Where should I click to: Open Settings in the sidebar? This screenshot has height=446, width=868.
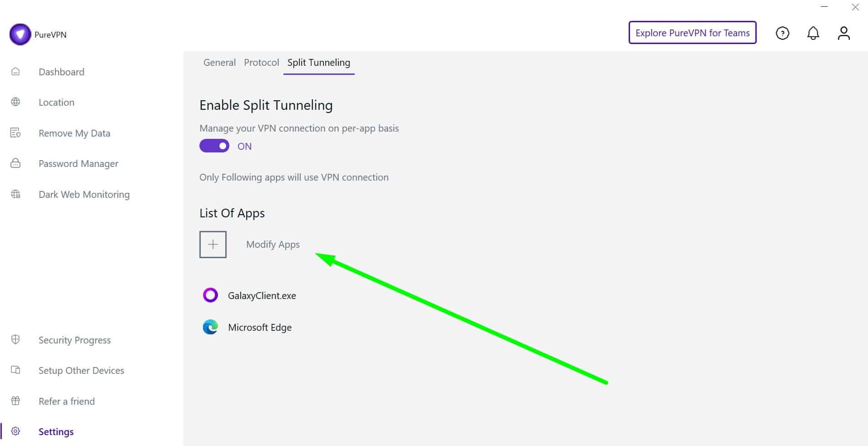click(56, 431)
